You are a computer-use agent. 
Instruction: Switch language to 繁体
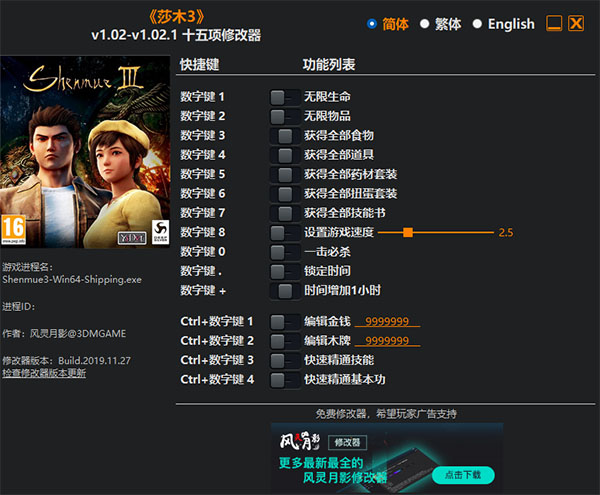(x=425, y=24)
